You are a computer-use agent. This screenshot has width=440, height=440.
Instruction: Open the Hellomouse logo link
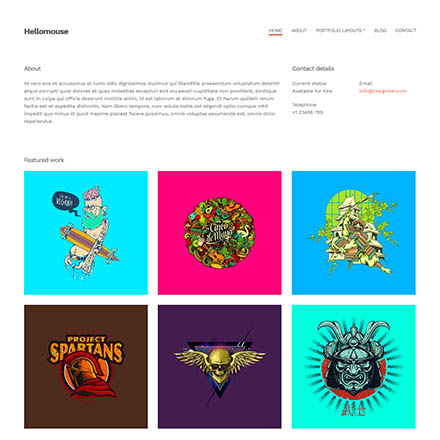click(46, 31)
